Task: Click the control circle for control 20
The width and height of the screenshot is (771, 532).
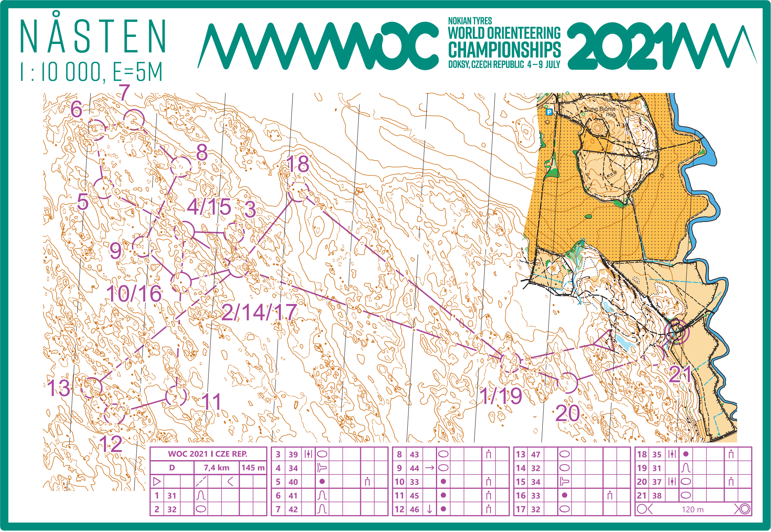Action: 568,383
